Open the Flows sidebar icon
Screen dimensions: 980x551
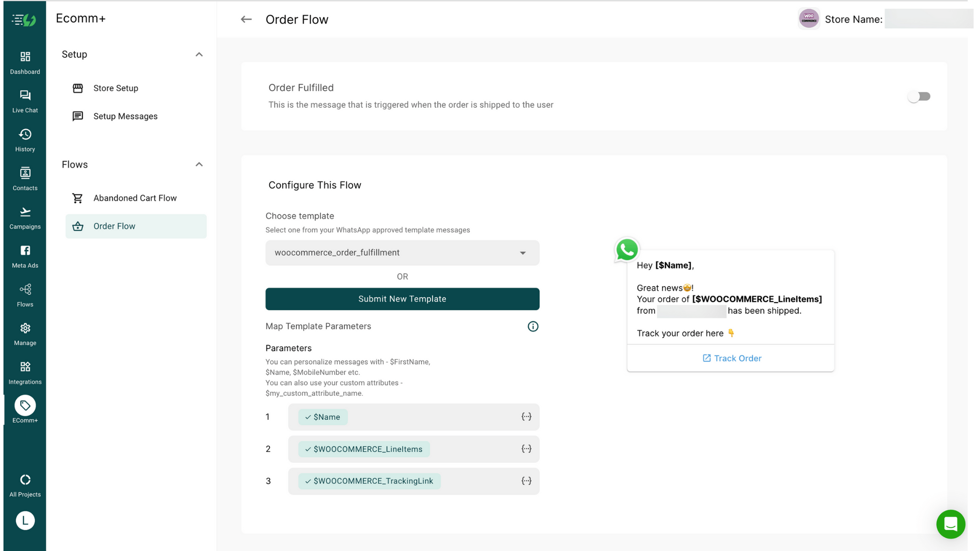[24, 293]
